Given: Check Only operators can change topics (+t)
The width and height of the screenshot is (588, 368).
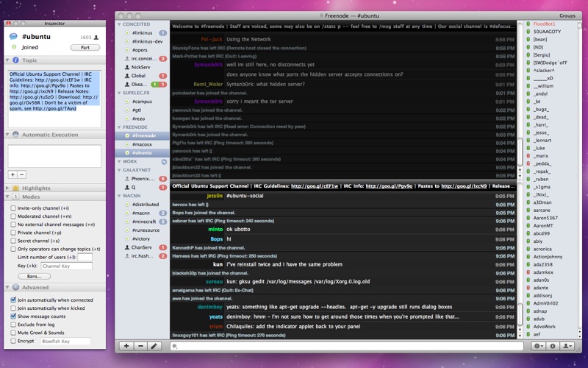Looking at the screenshot, I should coord(13,249).
